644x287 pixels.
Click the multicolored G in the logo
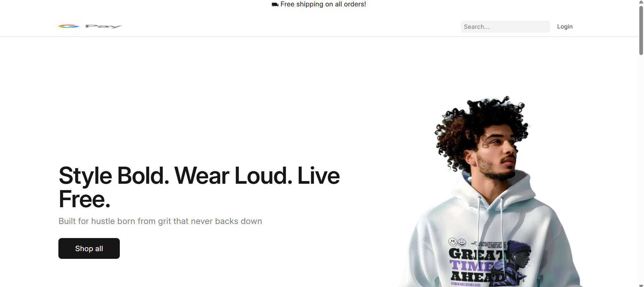click(69, 26)
